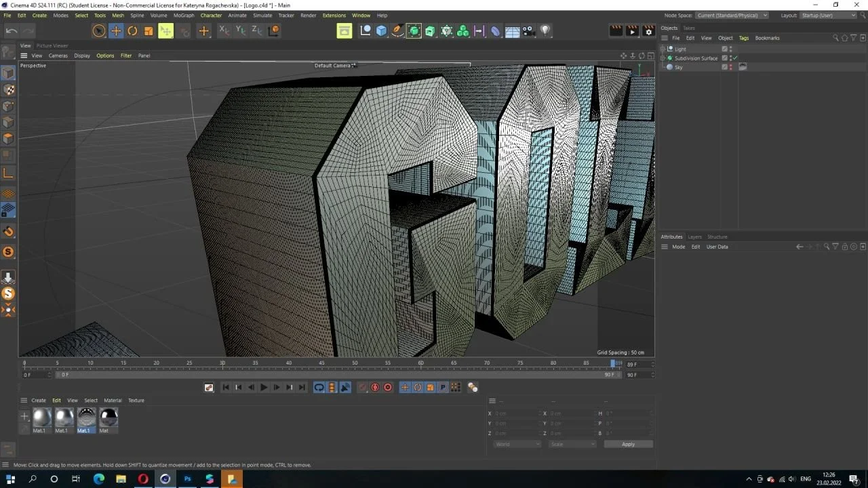Add a Cube primitive object
The image size is (868, 488).
(x=381, y=30)
